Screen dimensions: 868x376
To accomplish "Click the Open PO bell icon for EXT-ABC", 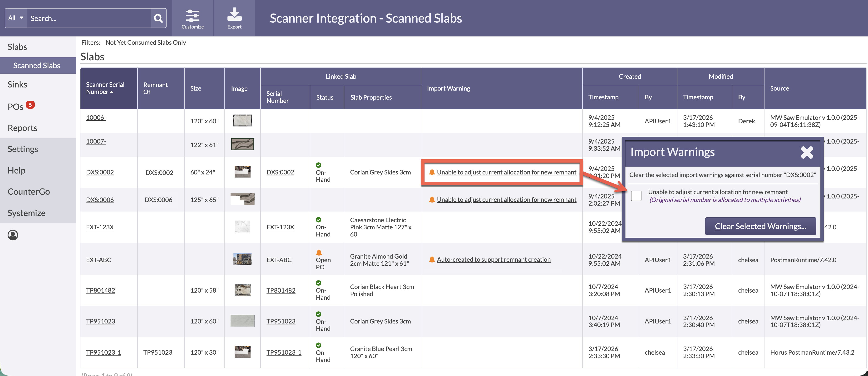I will pyautogui.click(x=319, y=252).
